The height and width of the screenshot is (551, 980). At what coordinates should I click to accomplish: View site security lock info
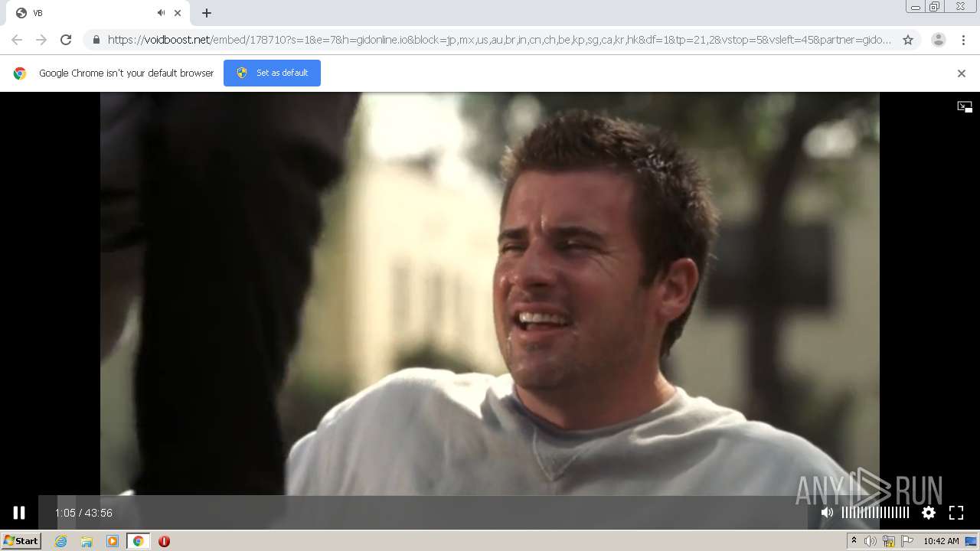click(x=96, y=40)
